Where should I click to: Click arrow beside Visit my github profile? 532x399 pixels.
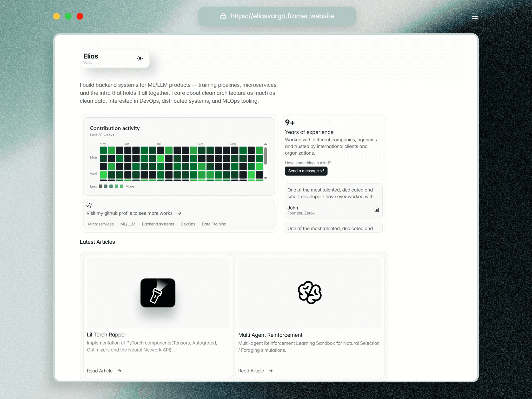(x=179, y=213)
